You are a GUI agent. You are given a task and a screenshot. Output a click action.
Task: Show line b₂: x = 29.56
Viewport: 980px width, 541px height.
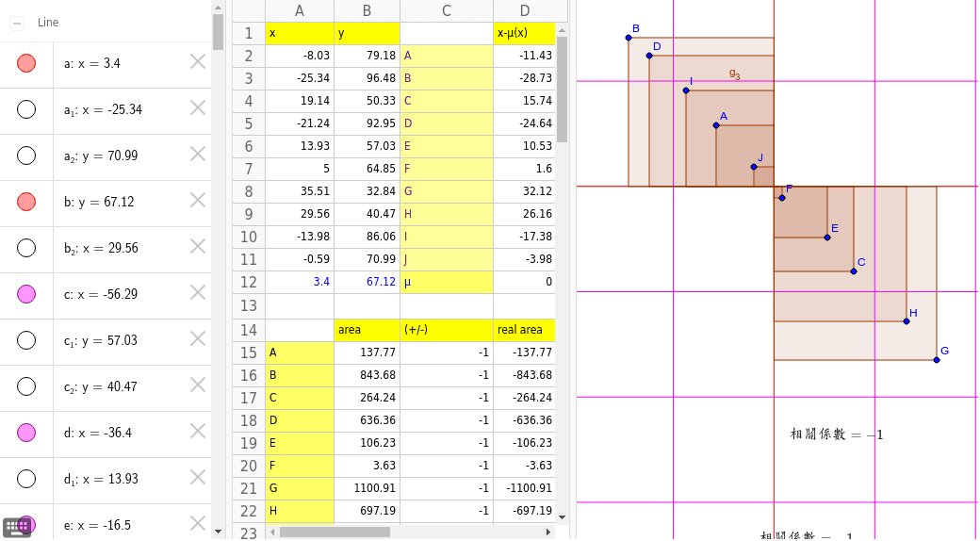point(26,248)
